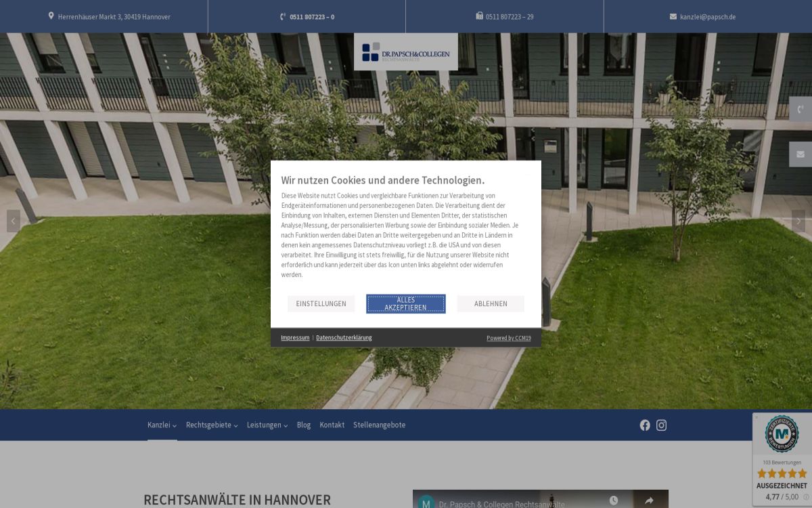
Task: Open the certified reviews seal badge
Action: pyautogui.click(x=782, y=434)
